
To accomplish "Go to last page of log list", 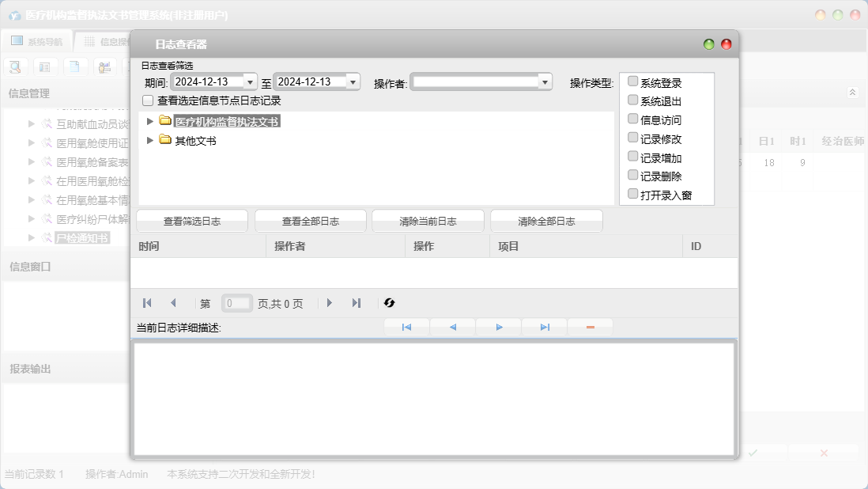I will coord(356,303).
